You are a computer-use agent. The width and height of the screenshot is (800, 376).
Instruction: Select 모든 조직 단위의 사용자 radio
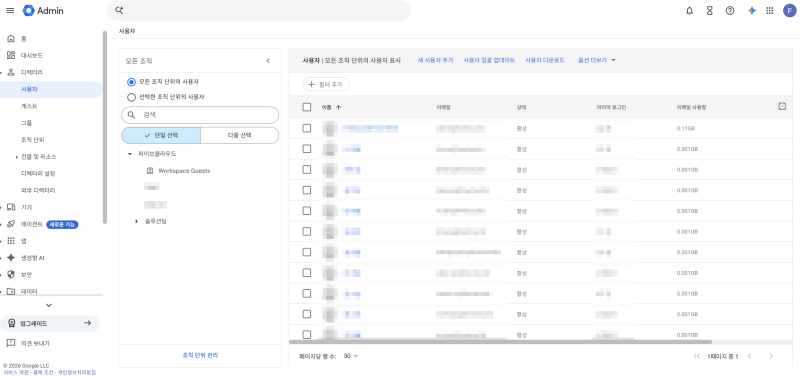[x=131, y=82]
